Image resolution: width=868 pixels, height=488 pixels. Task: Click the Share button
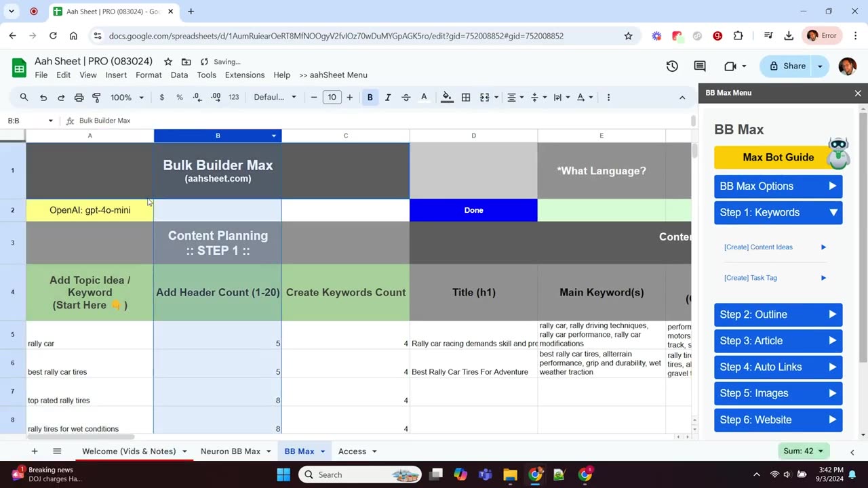[787, 66]
